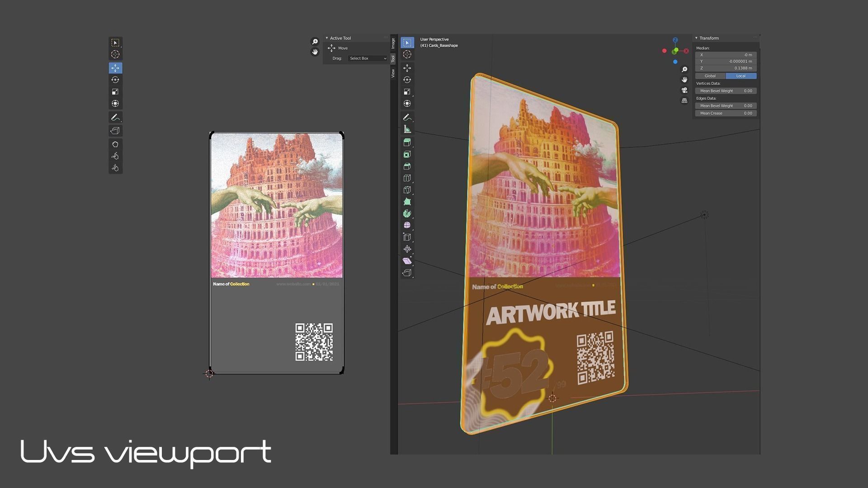This screenshot has width=868, height=488.
Task: Open the Image sidebar tab
Action: coord(393,43)
